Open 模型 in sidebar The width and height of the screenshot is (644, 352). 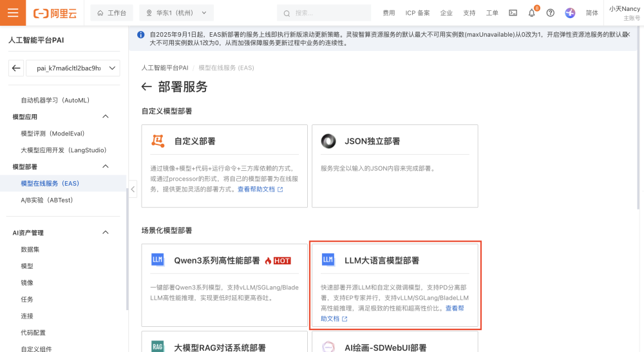click(x=27, y=266)
